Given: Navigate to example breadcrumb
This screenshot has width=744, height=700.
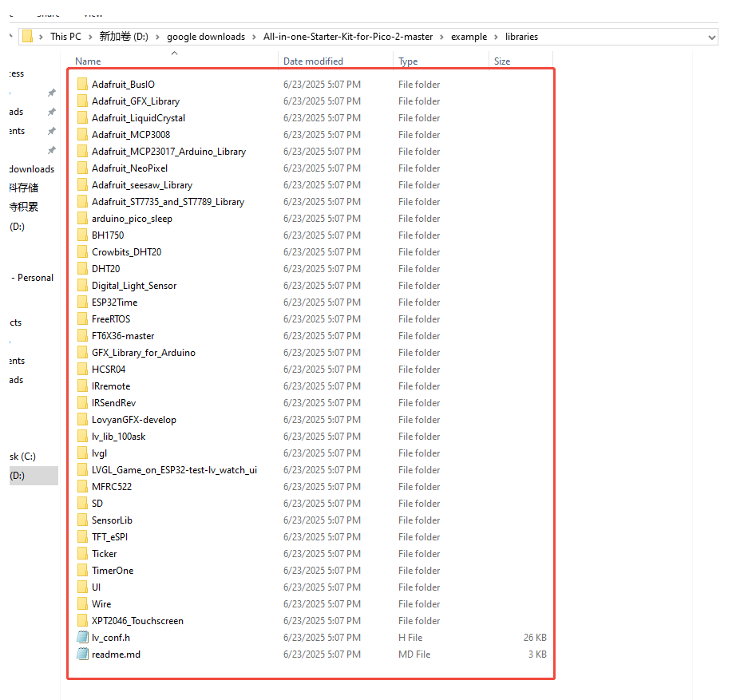Looking at the screenshot, I should pyautogui.click(x=469, y=37).
